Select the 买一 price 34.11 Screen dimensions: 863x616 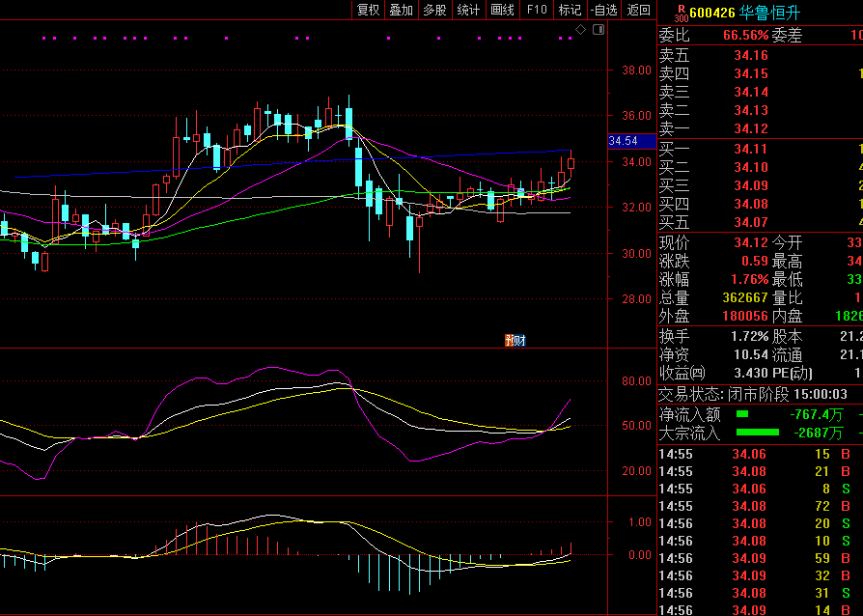click(x=751, y=149)
